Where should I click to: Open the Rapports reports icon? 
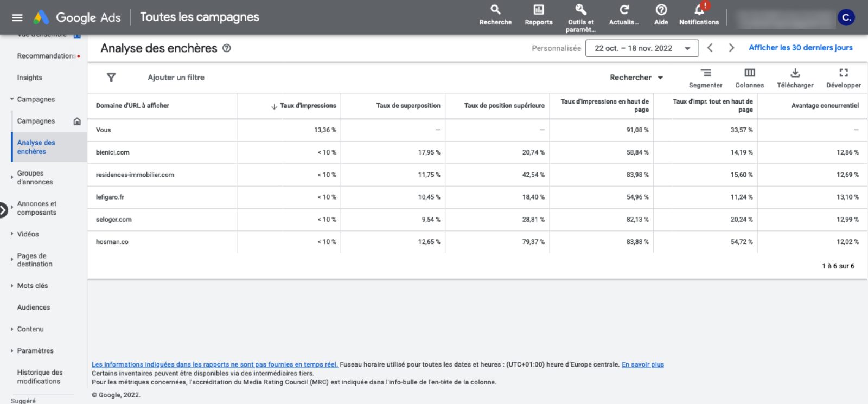coord(538,10)
